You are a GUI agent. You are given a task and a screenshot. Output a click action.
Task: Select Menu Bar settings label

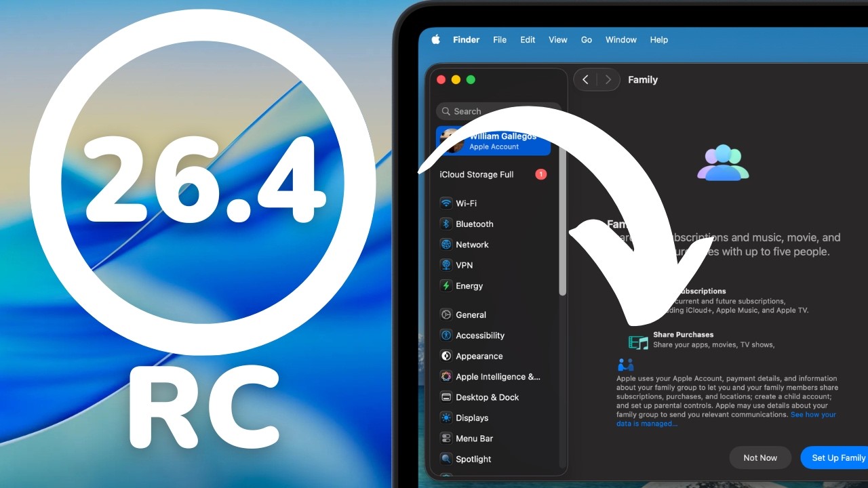[475, 439]
